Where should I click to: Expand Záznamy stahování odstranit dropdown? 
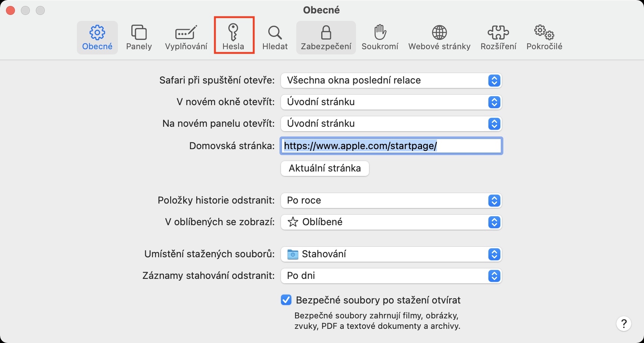(x=391, y=276)
